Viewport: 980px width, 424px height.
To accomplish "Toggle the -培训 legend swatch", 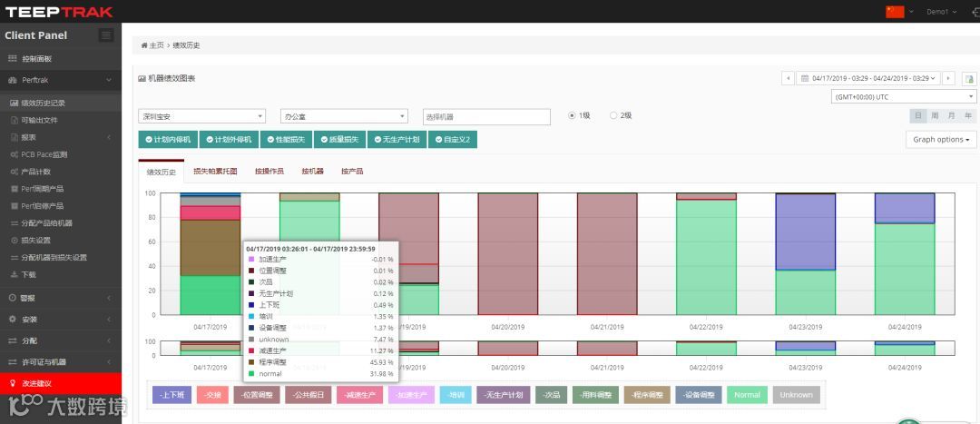I will (456, 395).
